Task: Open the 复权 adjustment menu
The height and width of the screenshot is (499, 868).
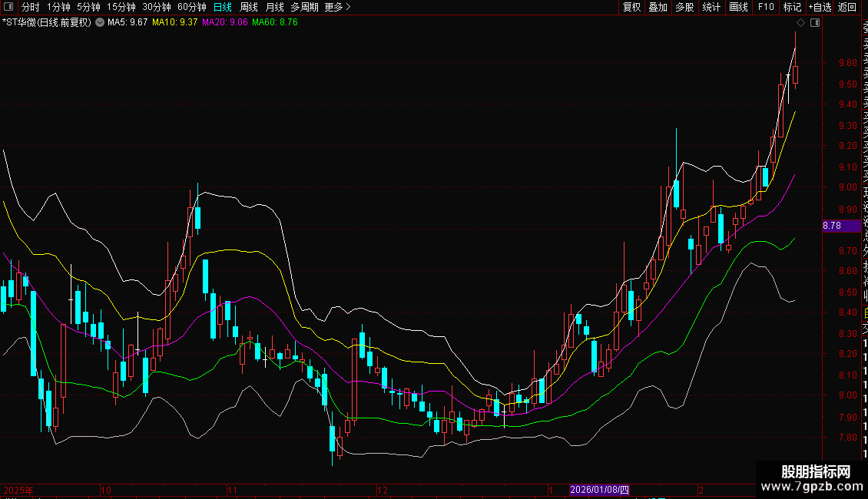Action: tap(631, 7)
